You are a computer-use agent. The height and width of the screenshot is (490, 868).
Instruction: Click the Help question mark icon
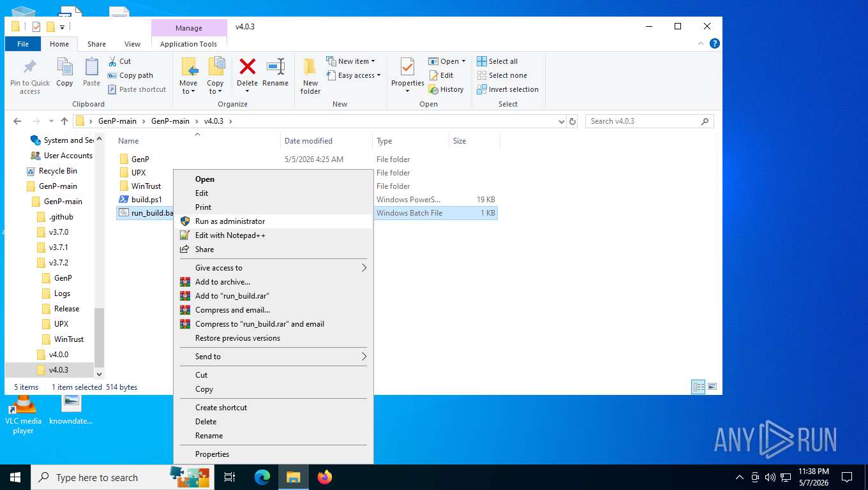coord(715,43)
